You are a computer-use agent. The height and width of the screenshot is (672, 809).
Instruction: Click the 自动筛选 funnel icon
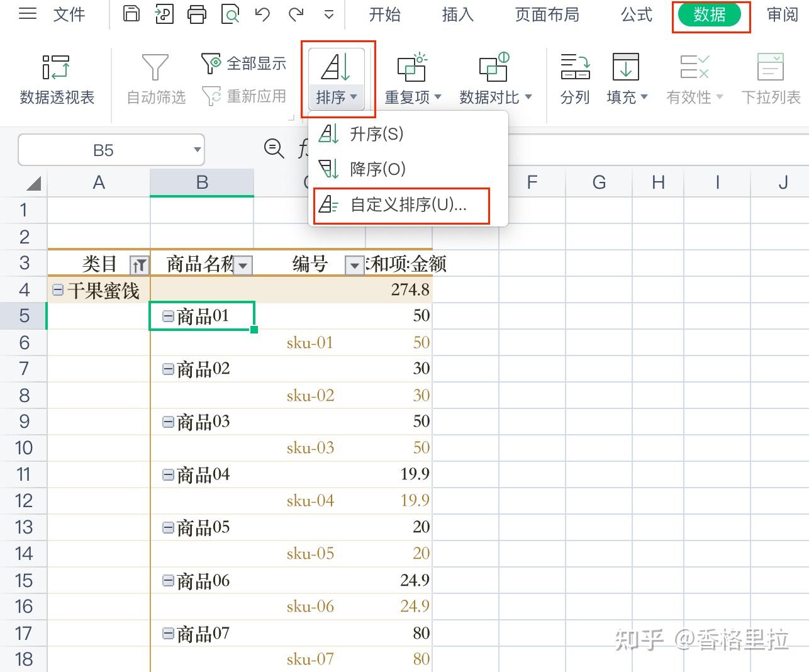pyautogui.click(x=155, y=67)
